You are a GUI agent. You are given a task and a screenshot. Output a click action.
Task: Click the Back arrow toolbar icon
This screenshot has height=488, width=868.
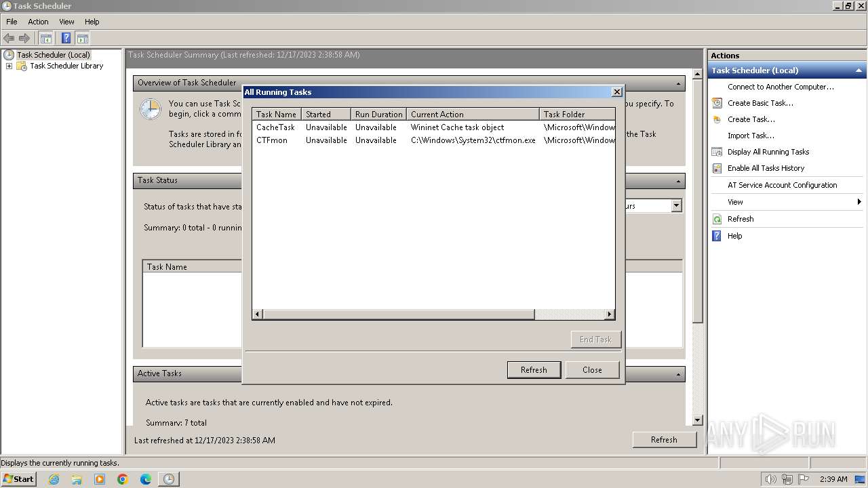click(x=9, y=38)
